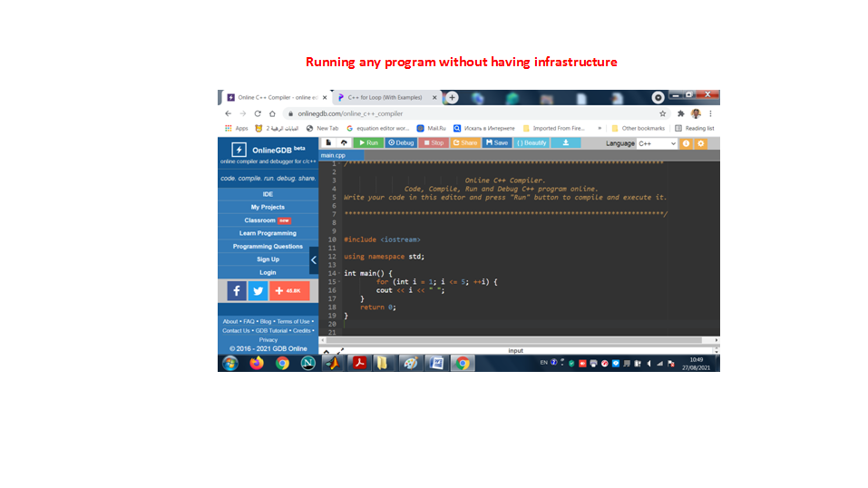Open Adobe Acrobat from the taskbar

(x=359, y=364)
